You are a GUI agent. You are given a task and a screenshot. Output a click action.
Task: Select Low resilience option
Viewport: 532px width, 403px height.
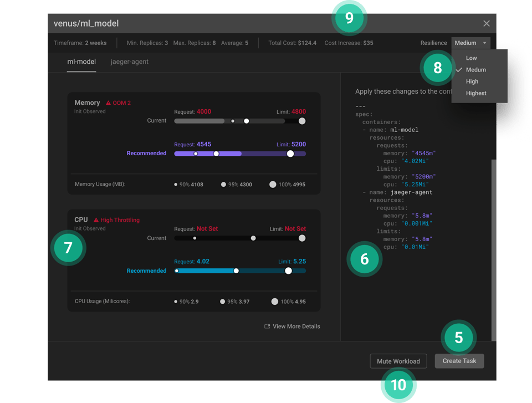[471, 58]
